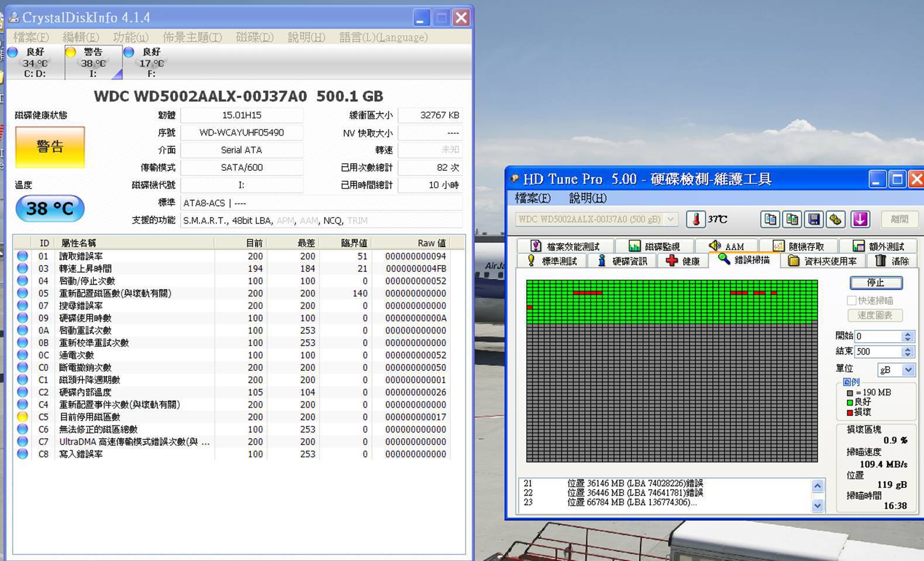Click the serial number WD-WCAYUHF05490 field

242,133
